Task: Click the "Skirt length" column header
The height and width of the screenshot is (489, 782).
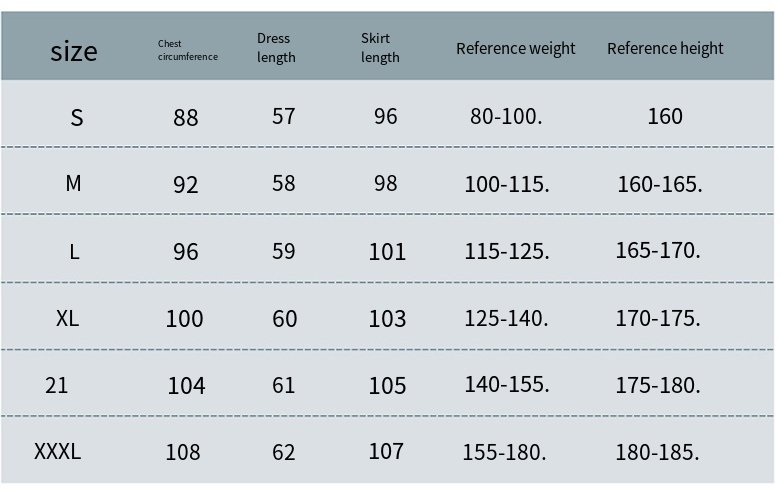Action: 380,48
